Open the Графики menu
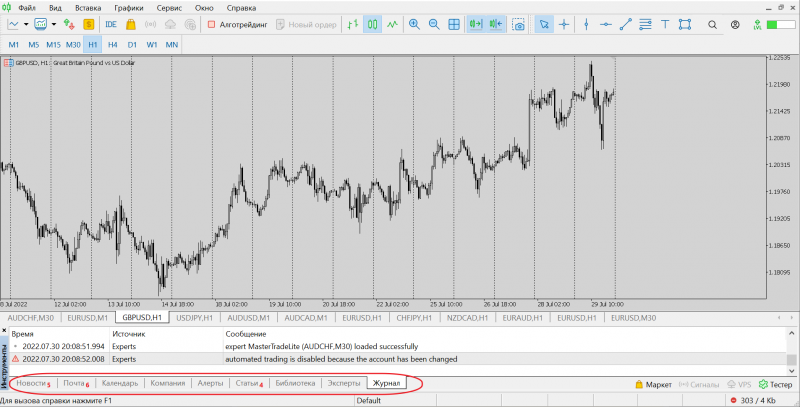 tap(129, 8)
